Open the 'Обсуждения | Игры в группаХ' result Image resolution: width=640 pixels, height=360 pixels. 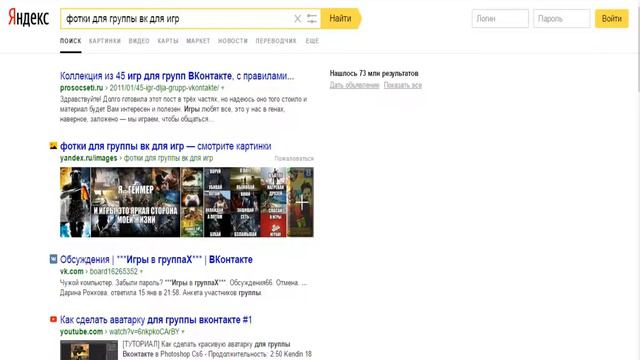coord(156,260)
